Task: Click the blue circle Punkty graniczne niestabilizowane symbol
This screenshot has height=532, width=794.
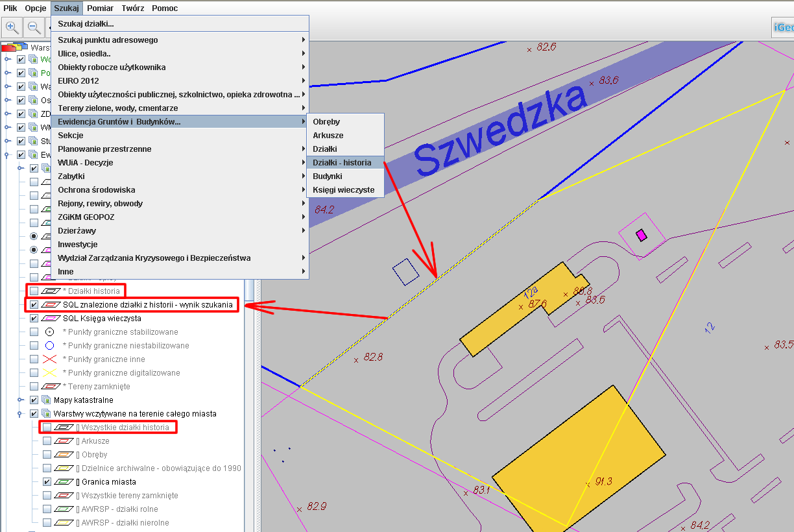Action: click(x=49, y=346)
